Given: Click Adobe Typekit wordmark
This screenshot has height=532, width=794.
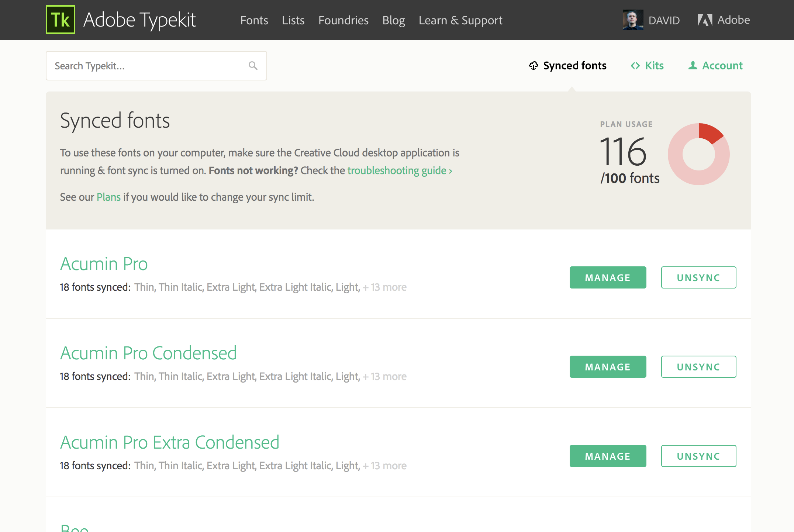Looking at the screenshot, I should point(139,20).
